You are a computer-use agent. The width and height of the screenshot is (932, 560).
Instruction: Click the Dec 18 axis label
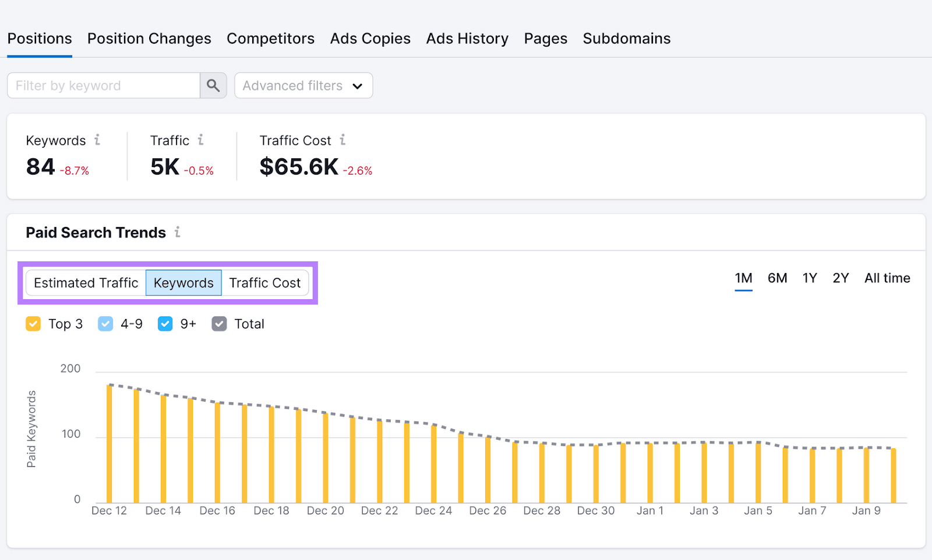[x=271, y=511]
